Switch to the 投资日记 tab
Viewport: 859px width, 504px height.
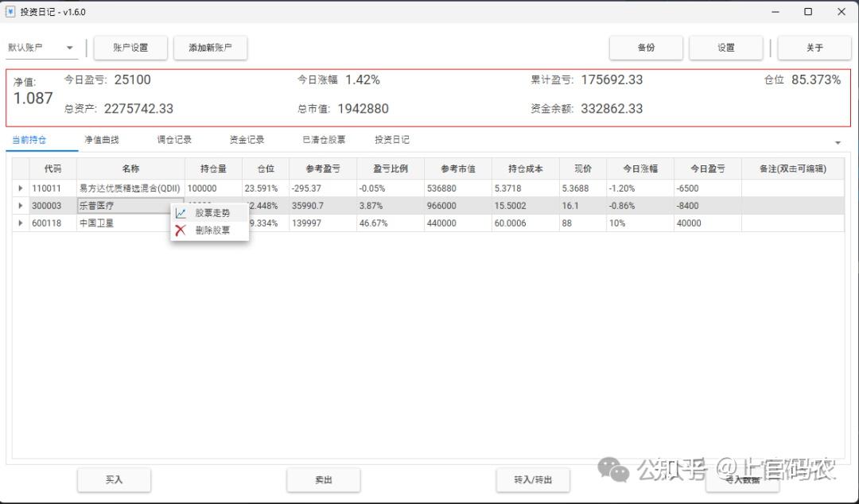click(x=391, y=139)
